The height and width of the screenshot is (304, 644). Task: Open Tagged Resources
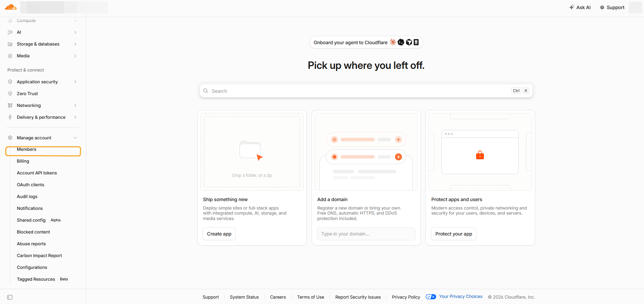click(x=36, y=279)
